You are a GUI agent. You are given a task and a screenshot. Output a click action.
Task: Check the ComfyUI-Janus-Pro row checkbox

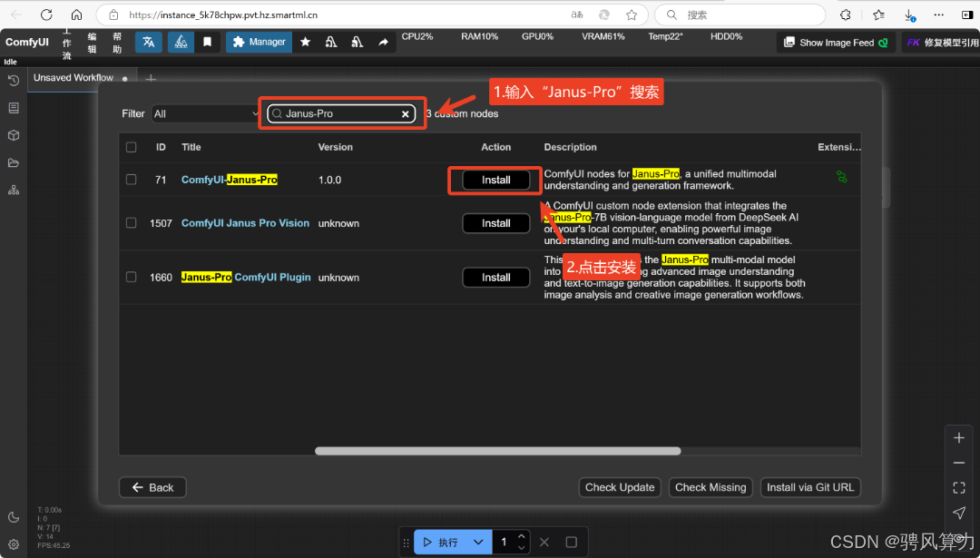coord(131,180)
